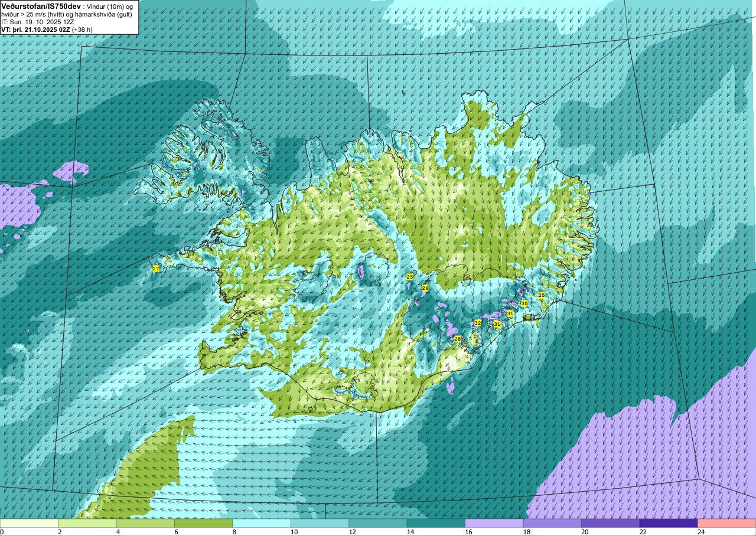The width and height of the screenshot is (756, 536).
Task: Click the lavender 16–18 legend swatch
Action: coord(494,523)
